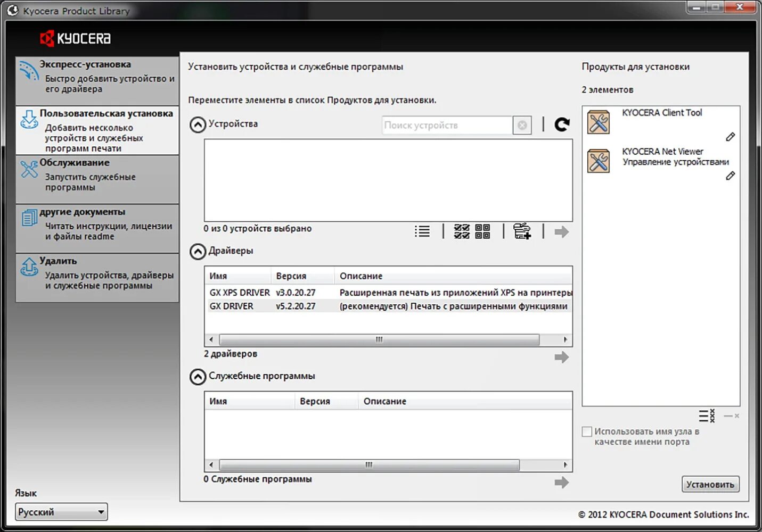Click the maintenance wrench icon

pos(29,169)
